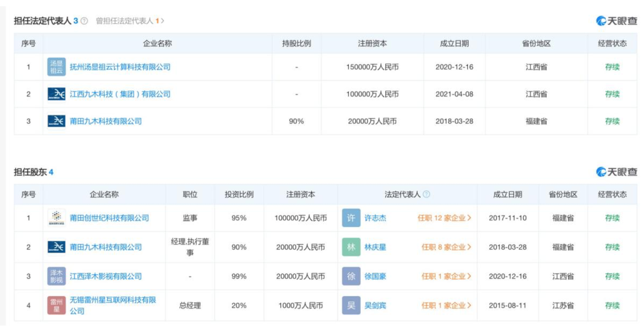Click the 江西九木科技 company logo icon
This screenshot has width=644, height=326.
(56, 94)
